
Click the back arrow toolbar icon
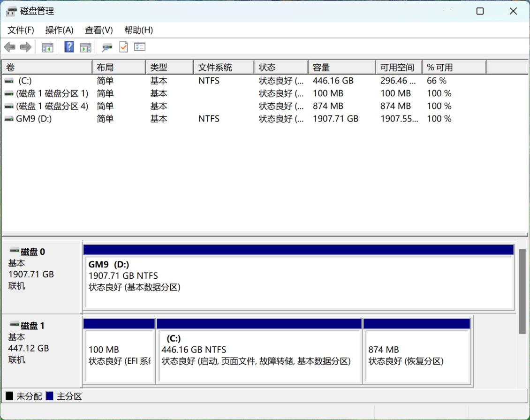pyautogui.click(x=10, y=47)
